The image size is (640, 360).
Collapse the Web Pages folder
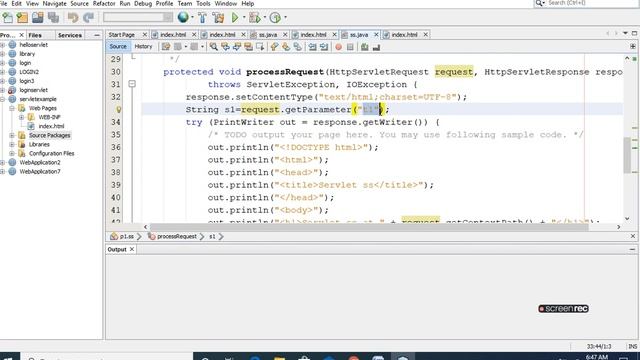(12, 108)
